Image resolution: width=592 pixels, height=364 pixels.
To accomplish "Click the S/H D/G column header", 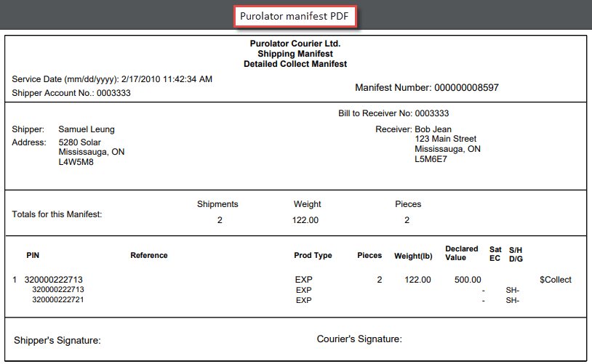I will pos(516,254).
